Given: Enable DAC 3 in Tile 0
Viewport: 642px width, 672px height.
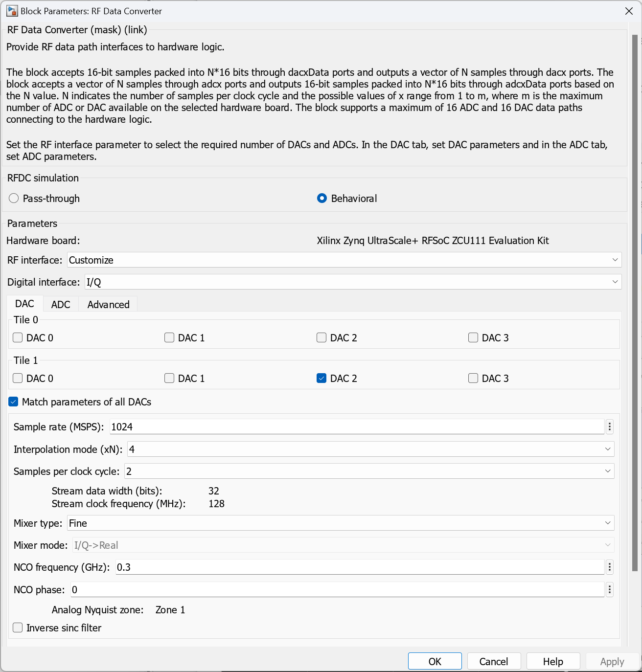Looking at the screenshot, I should 473,337.
